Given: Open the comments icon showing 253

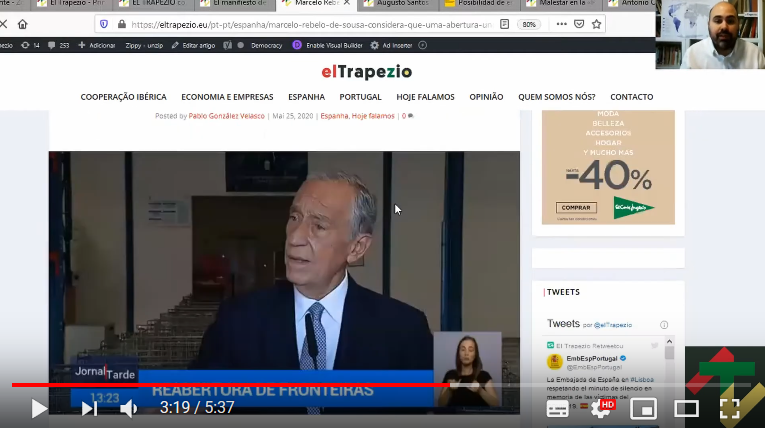Looking at the screenshot, I should click(x=59, y=45).
